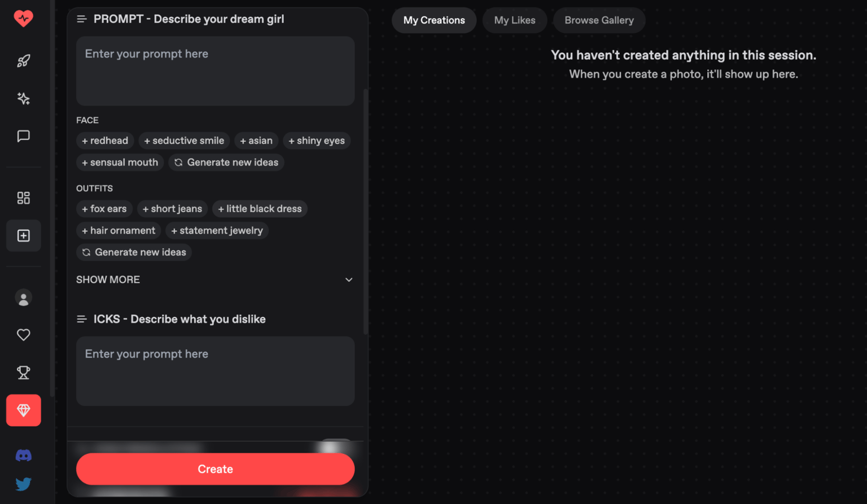Open the Twitter bird icon
This screenshot has height=504, width=867.
coord(23,484)
